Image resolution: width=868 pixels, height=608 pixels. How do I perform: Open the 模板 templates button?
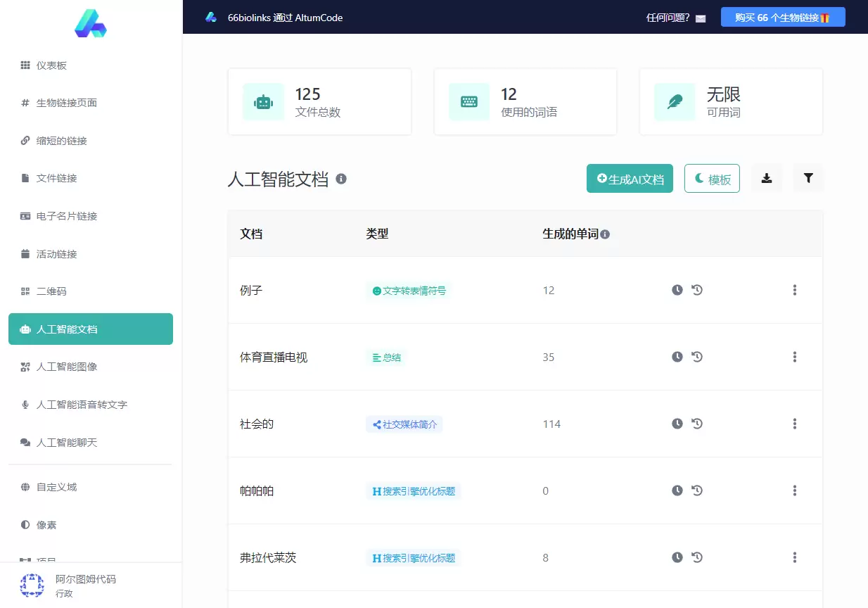[712, 179]
